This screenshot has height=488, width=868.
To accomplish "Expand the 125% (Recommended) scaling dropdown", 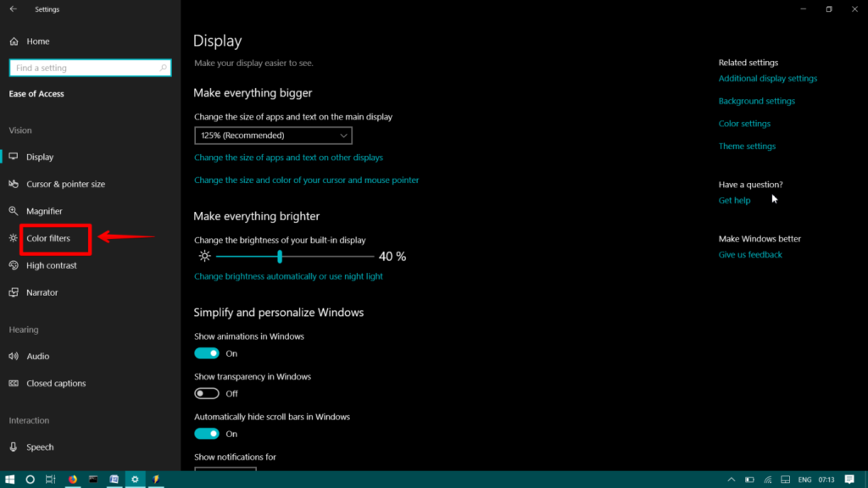I will (273, 135).
